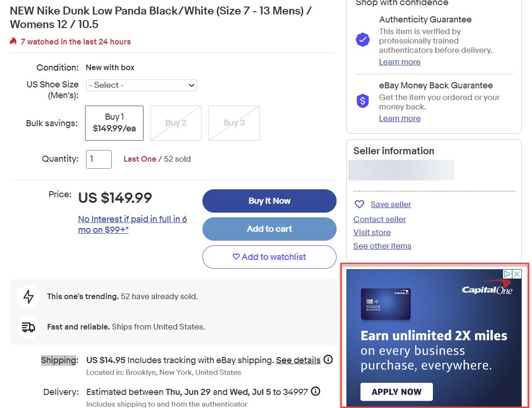532x408 pixels.
Task: Click the delivery info circle icon
Action: click(316, 391)
